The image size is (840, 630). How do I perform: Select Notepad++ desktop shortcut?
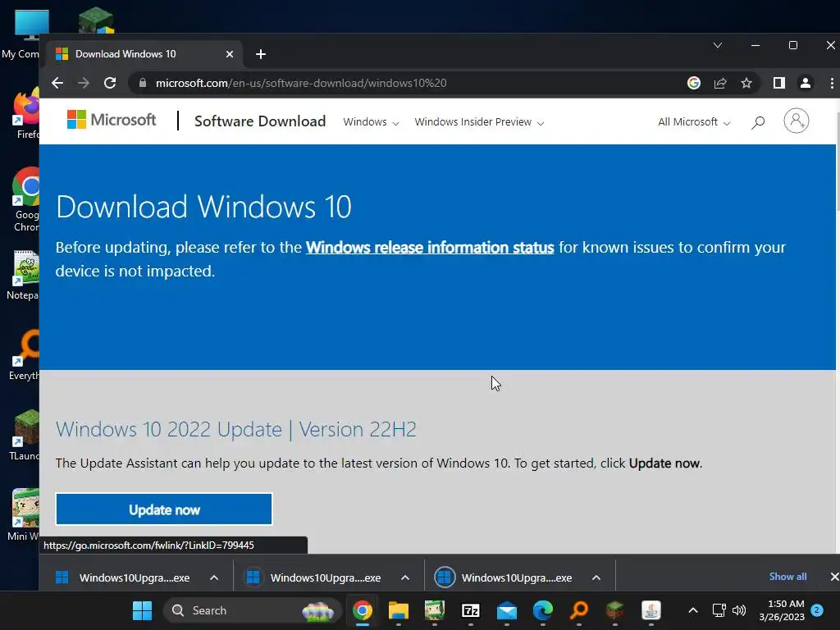point(23,275)
